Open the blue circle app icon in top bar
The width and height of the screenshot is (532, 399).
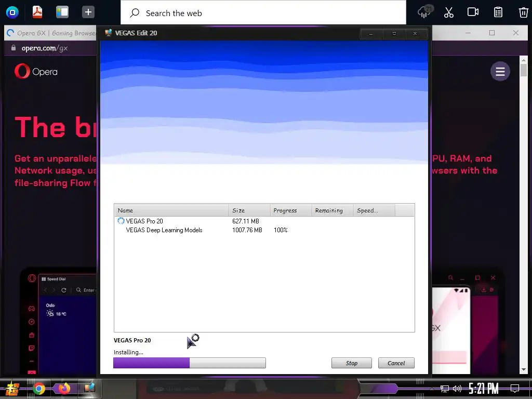(x=12, y=12)
